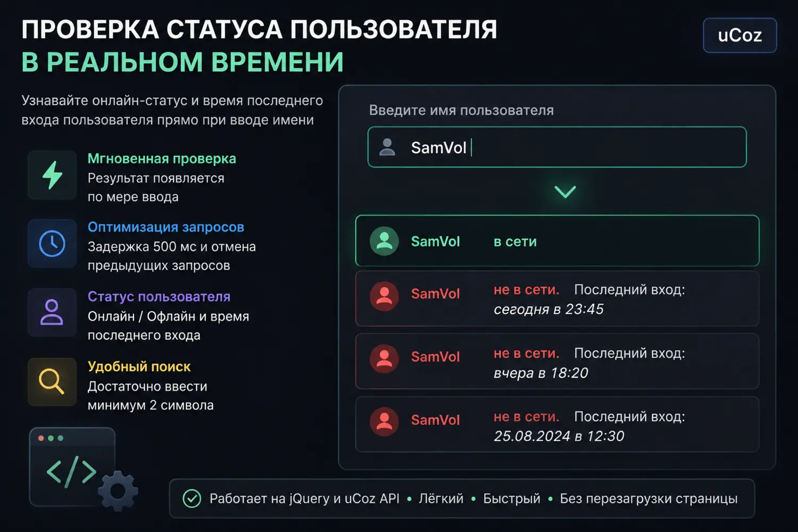Click the 'Оптимизация запросов' heading
Screen dimensions: 798x532
pos(166,227)
